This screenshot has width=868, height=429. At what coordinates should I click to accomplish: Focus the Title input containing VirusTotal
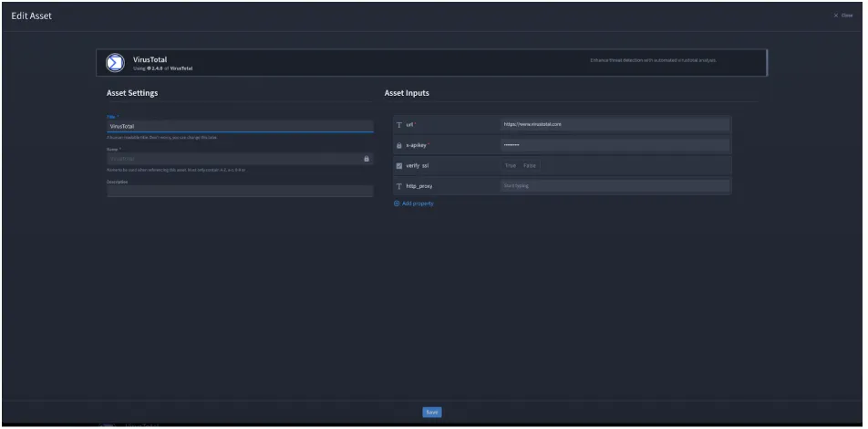click(240, 126)
